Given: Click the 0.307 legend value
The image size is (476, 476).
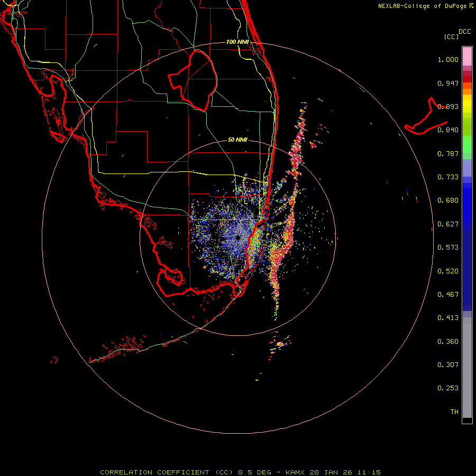Looking at the screenshot, I should point(448,365).
